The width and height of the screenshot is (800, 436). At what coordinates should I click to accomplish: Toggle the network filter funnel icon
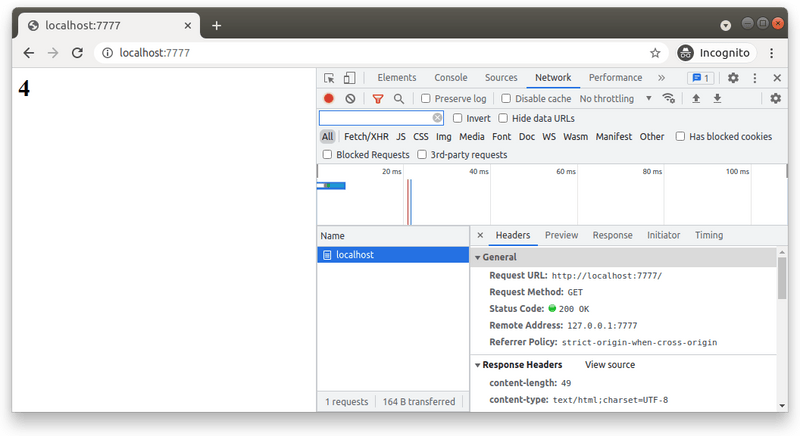[378, 98]
